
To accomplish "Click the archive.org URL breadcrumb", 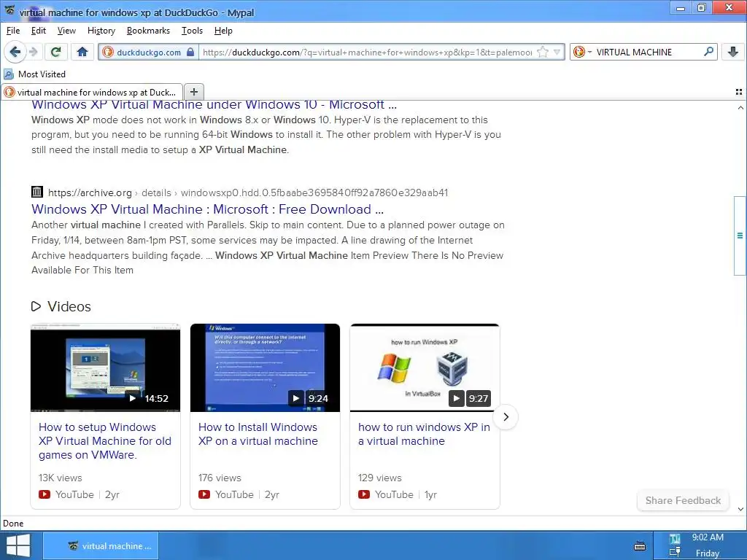I will coord(248,192).
